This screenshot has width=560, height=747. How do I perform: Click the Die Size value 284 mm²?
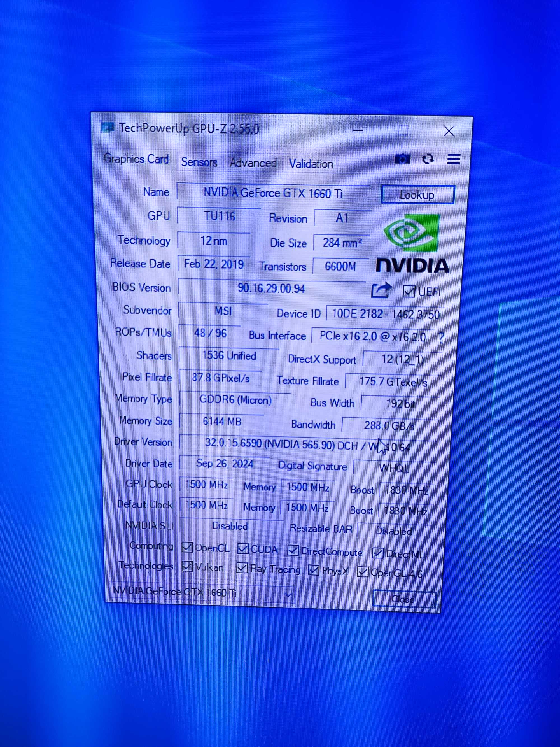342,243
